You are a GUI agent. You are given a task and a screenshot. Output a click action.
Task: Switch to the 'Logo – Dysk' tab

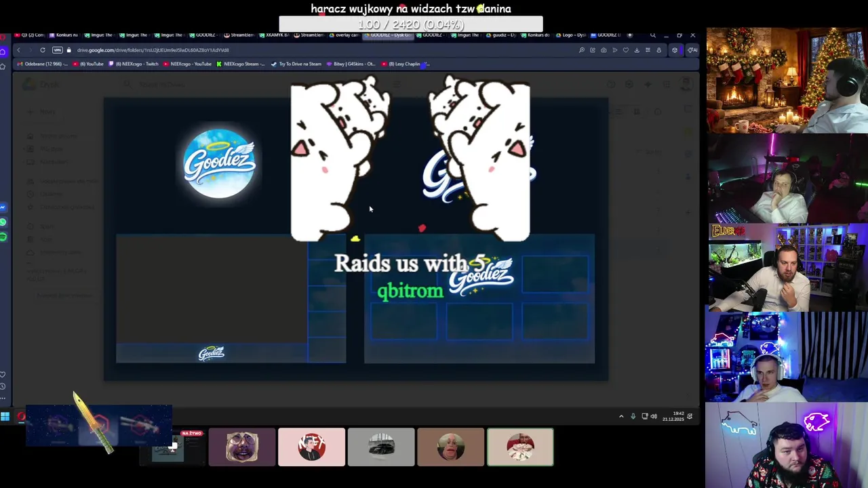coord(571,35)
